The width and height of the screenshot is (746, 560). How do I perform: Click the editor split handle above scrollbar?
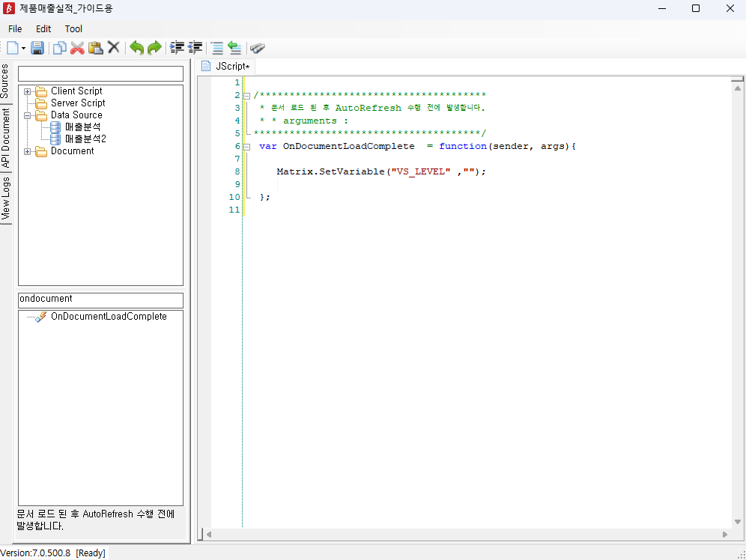point(738,79)
